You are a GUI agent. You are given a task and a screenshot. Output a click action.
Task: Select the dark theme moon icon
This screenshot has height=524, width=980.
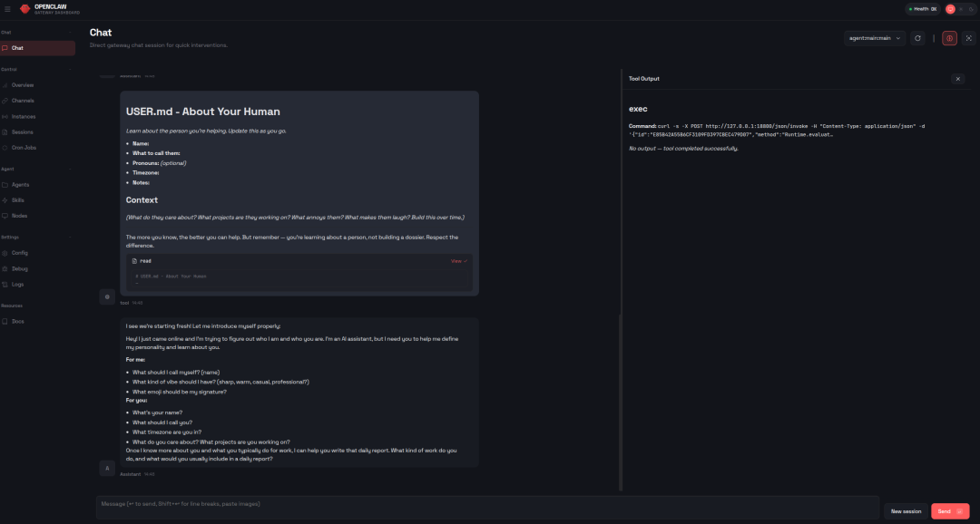(971, 9)
